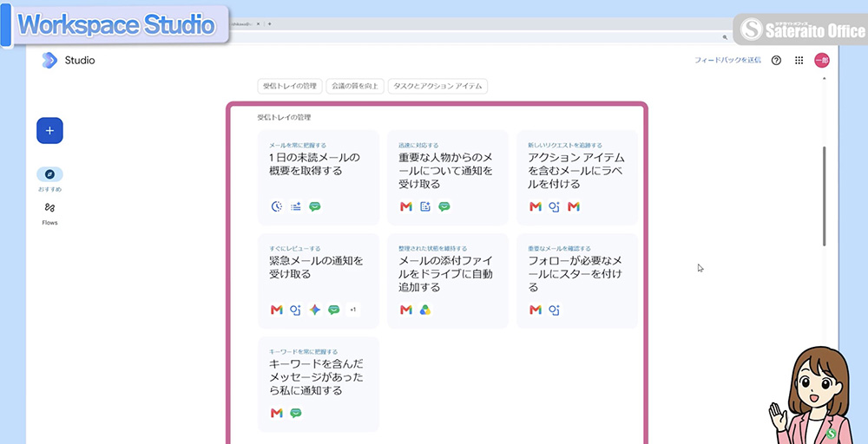Open メールの添付ファイルをドライブに自動追加する template
Image resolution: width=868 pixels, height=444 pixels.
[x=447, y=281]
